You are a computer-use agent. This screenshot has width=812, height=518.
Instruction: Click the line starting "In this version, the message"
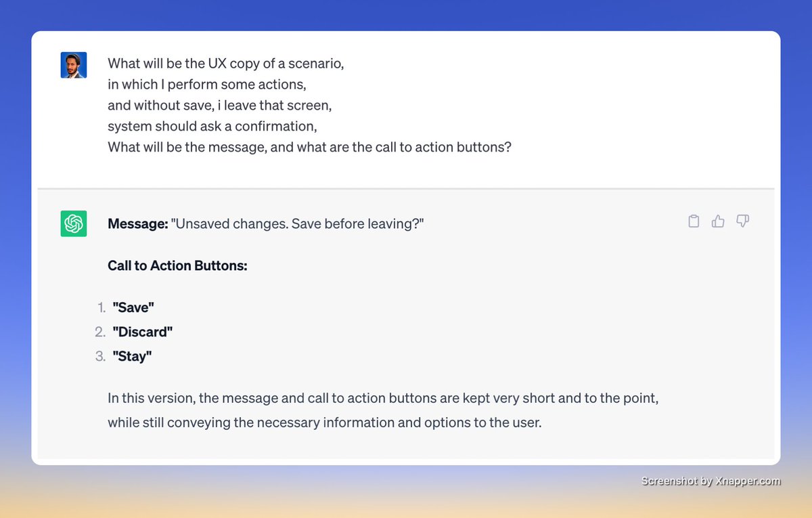coord(383,398)
